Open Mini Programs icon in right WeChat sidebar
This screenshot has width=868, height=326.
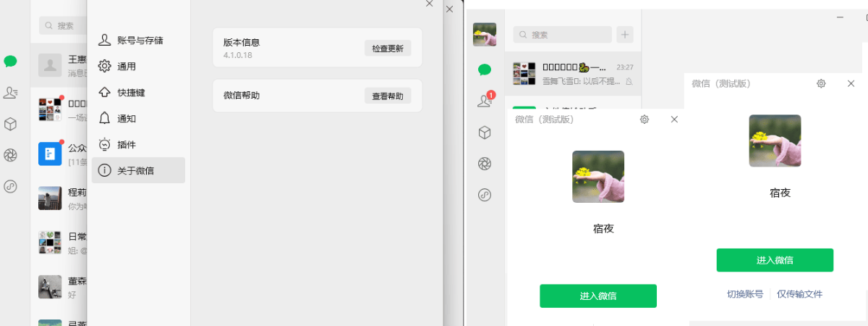[485, 195]
